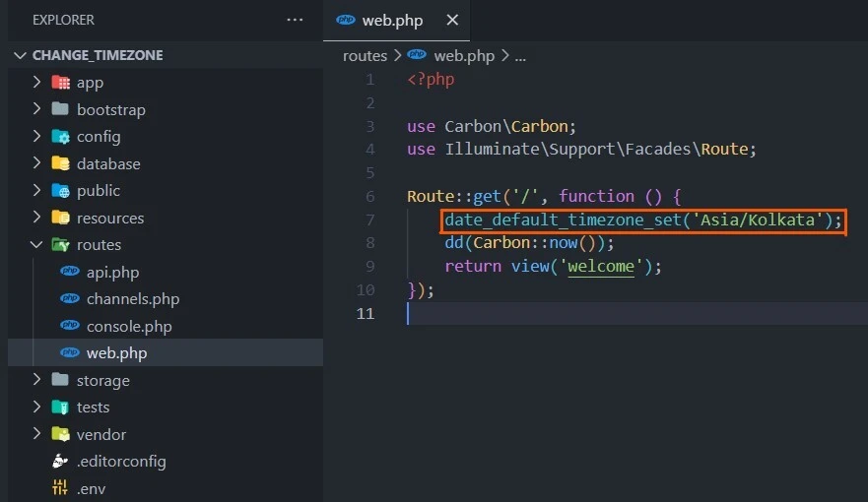This screenshot has height=502, width=868.
Task: Click the PHP icon in the breadcrumb
Action: coord(417,54)
